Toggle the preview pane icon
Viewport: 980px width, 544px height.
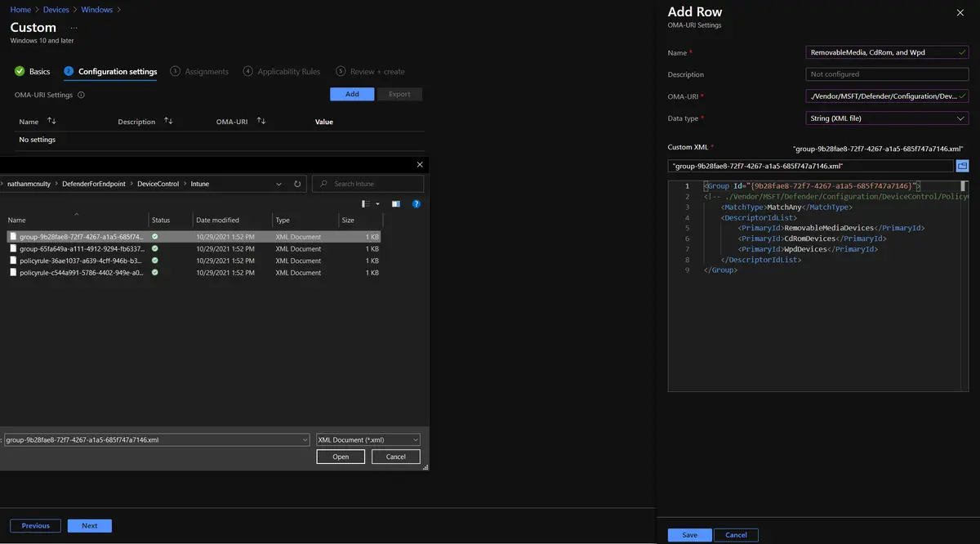pos(396,204)
